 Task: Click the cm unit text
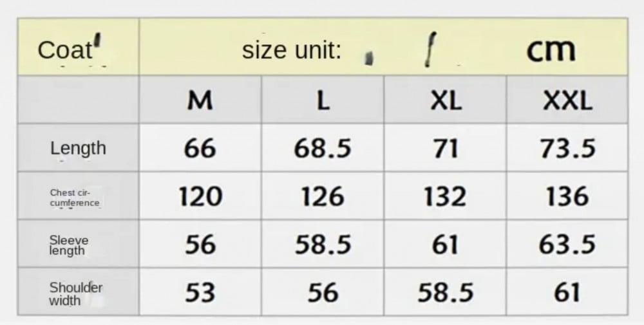[x=551, y=50]
